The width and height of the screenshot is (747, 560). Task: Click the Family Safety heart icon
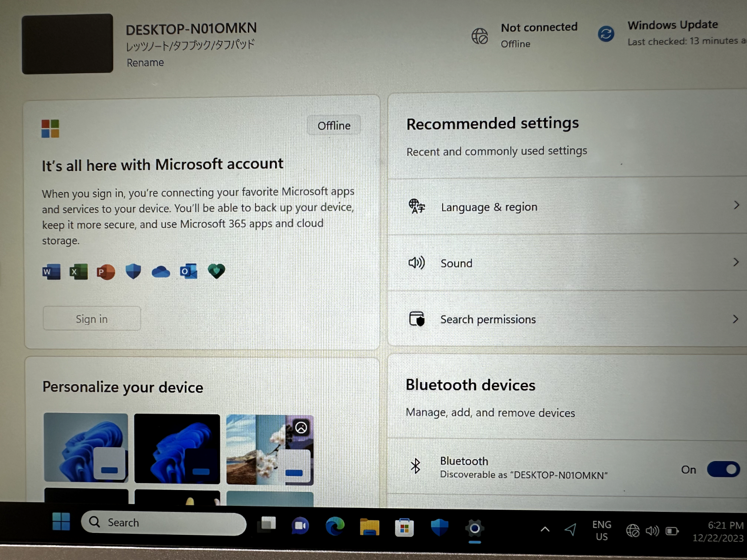(x=216, y=271)
